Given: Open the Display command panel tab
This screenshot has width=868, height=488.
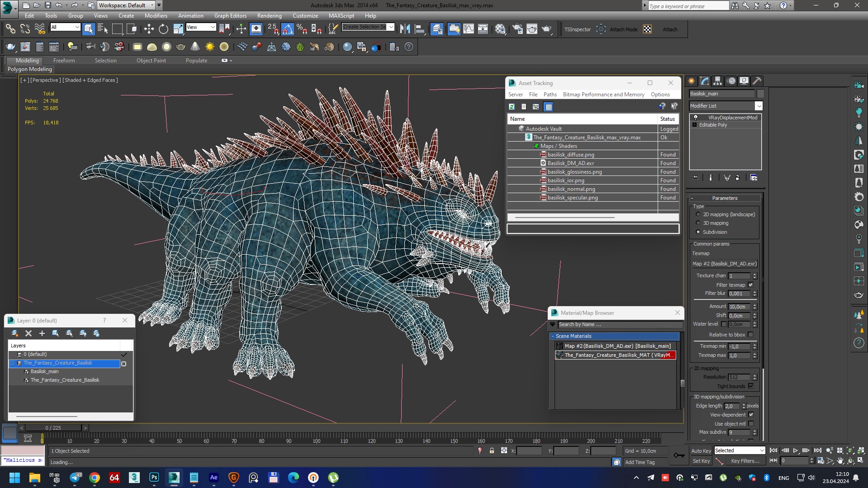Looking at the screenshot, I should click(x=744, y=81).
